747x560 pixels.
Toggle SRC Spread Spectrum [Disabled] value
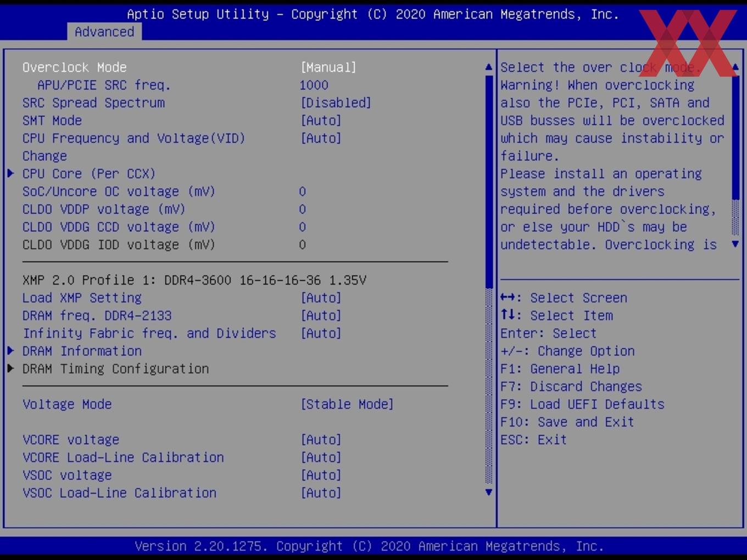point(336,103)
